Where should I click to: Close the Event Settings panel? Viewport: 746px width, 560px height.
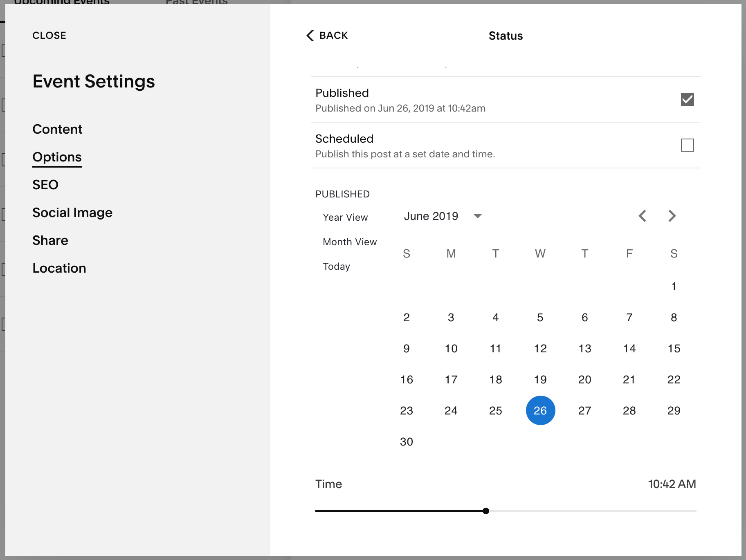click(x=49, y=36)
